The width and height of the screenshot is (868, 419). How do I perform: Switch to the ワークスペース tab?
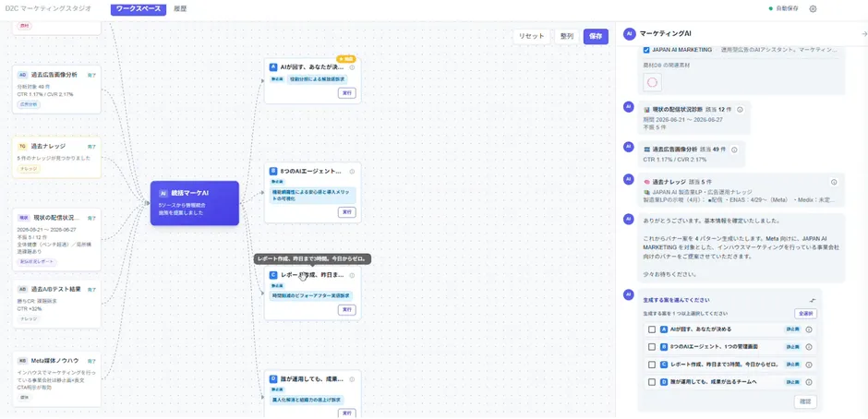tap(139, 9)
